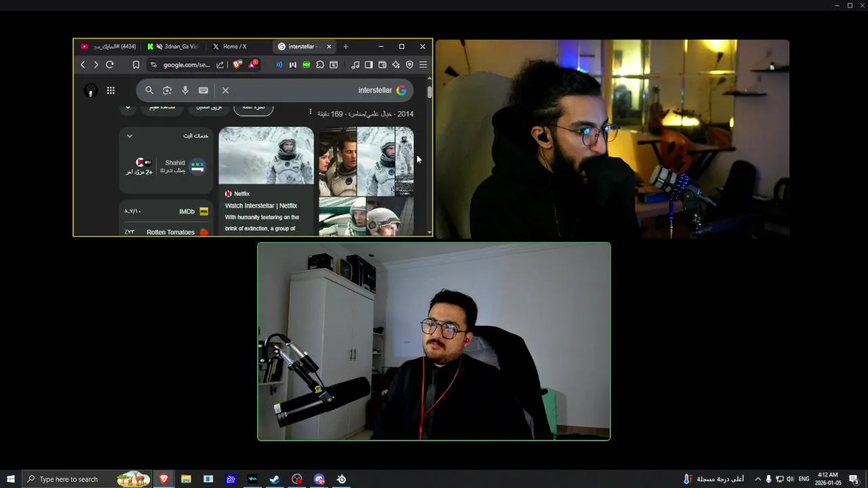
Task: Open Brave Shields lion icon
Action: (x=237, y=64)
